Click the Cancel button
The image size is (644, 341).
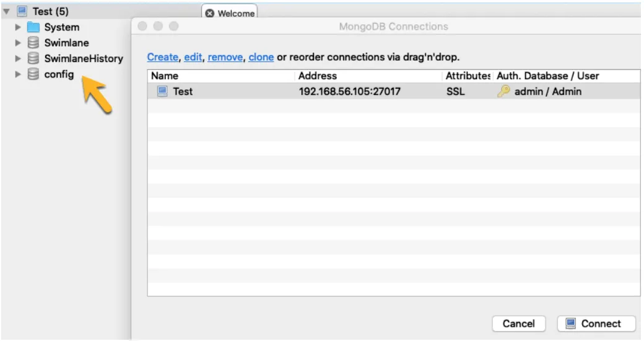(x=519, y=324)
